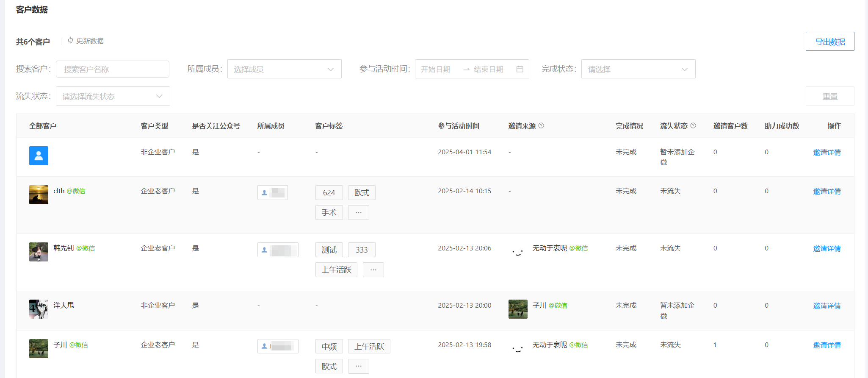
Task: Click the 导出数据 export button
Action: (x=830, y=42)
